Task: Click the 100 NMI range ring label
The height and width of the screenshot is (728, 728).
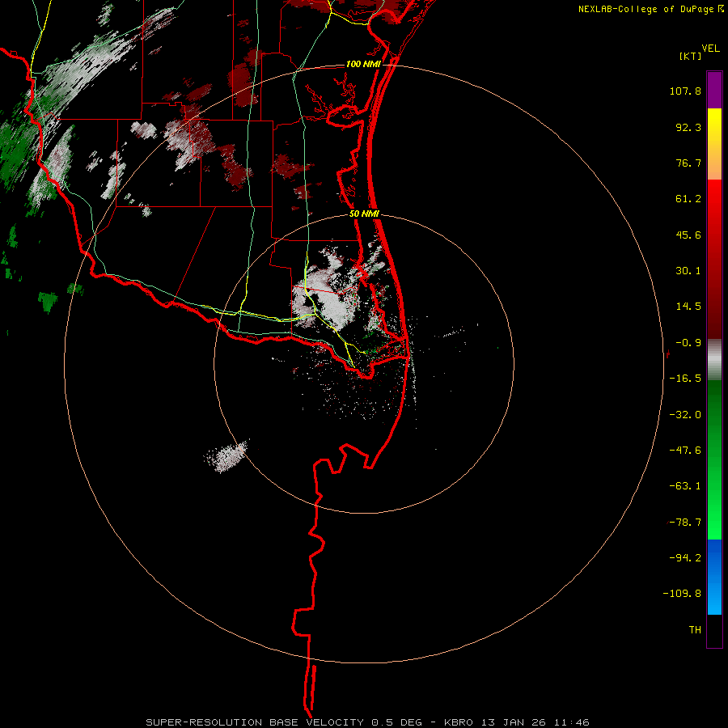Action: point(363,64)
